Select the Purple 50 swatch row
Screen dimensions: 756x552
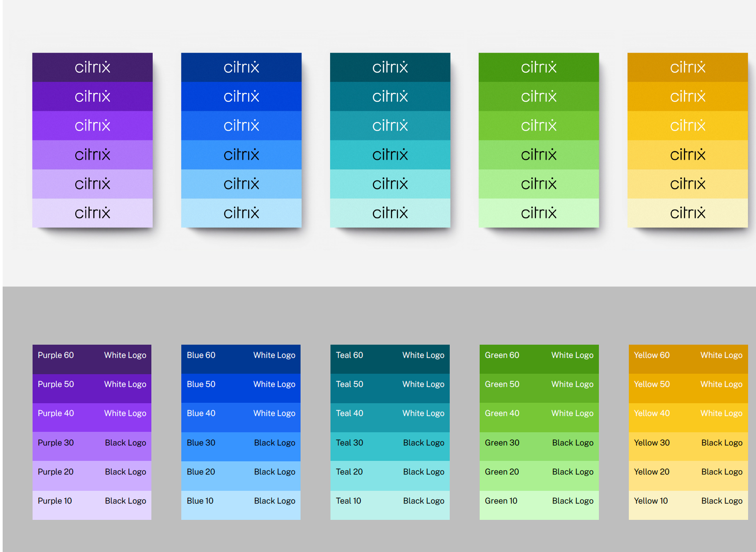pos(92,389)
